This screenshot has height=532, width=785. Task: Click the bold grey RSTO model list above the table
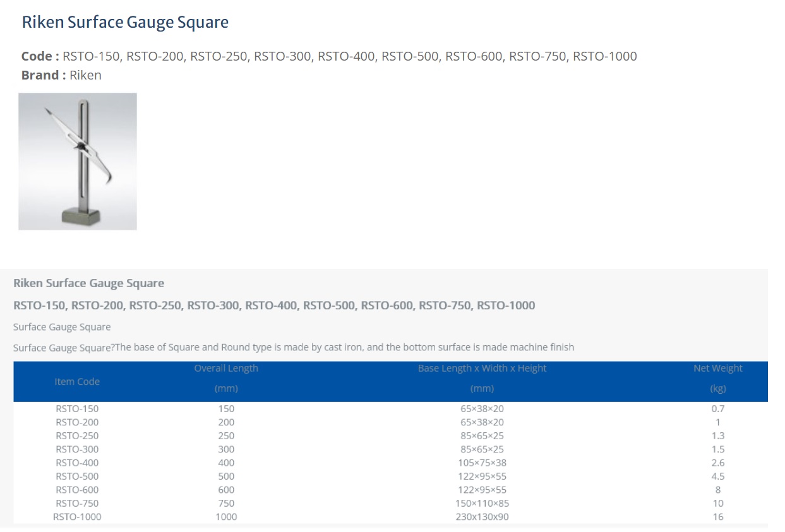tap(274, 305)
